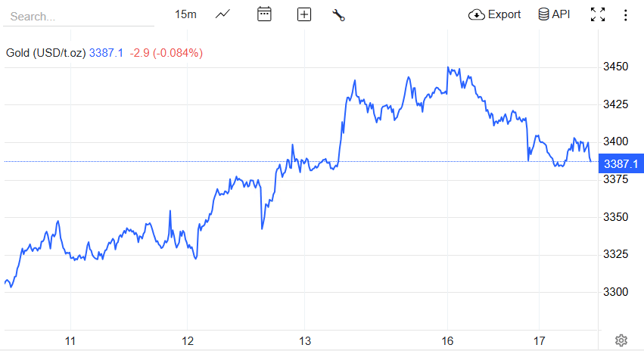Click the Export button label
The image size is (644, 351).
tap(504, 15)
